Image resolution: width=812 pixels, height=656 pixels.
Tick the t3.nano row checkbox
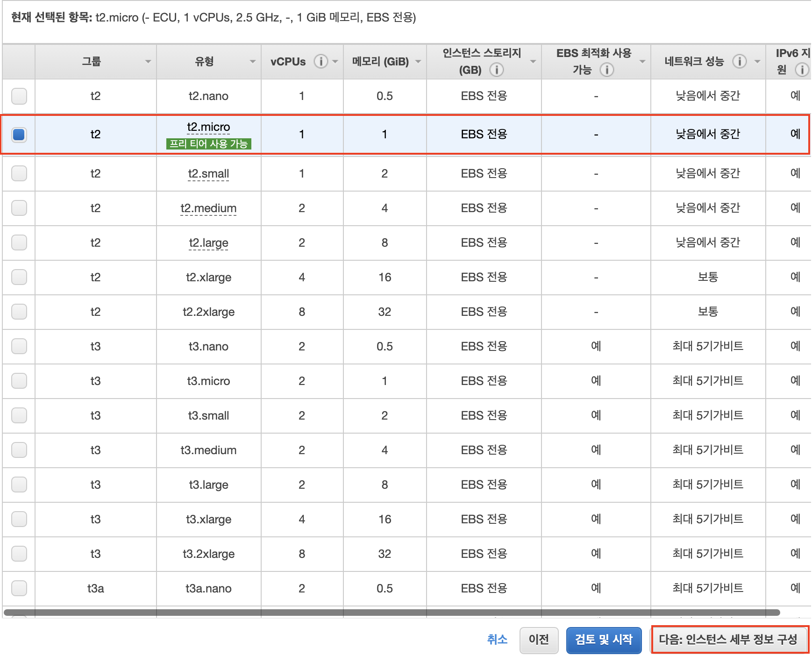(x=19, y=346)
